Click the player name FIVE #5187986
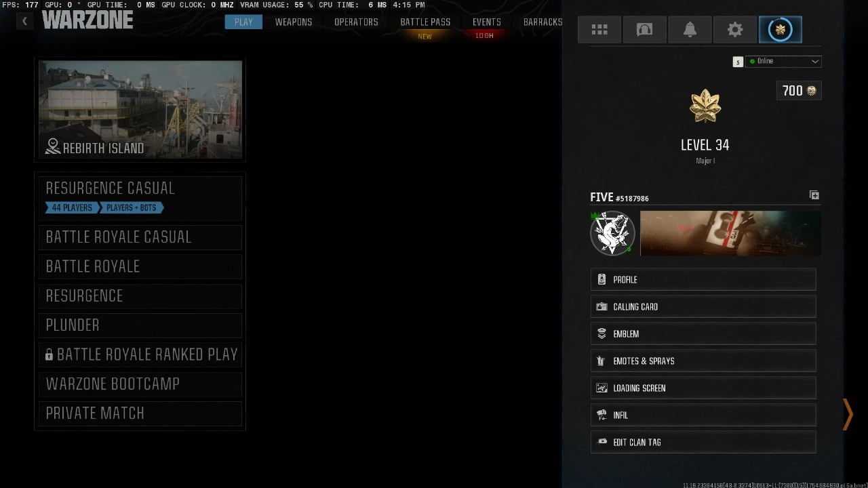The image size is (868, 488). 619,197
